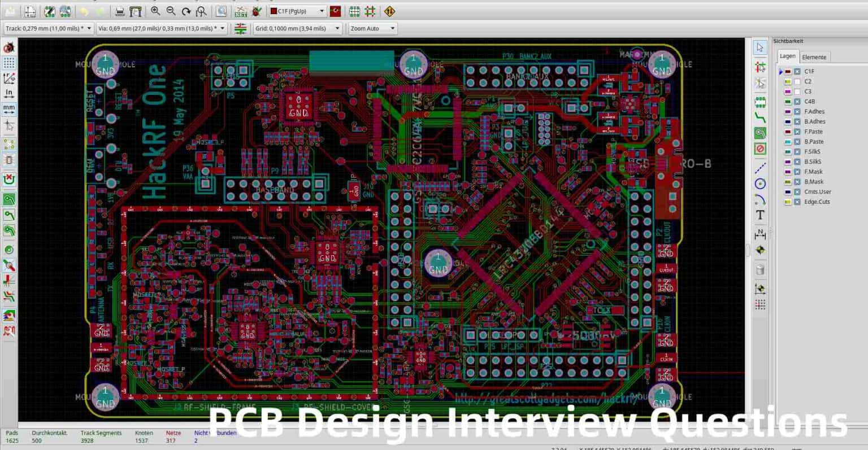868x450 pixels.
Task: Switch to the Elemente tab
Action: click(x=814, y=57)
